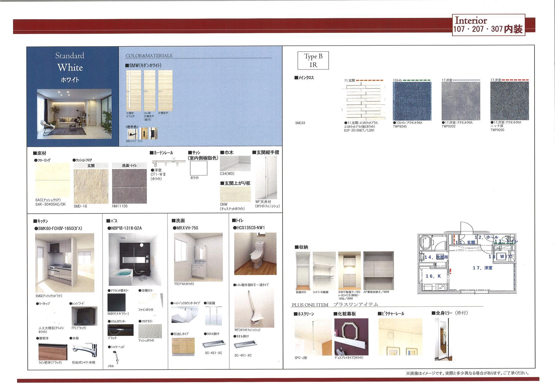Click the WF ceiling-mounted entrance handrail image
The width and height of the screenshot is (555, 392).
coord(266,178)
